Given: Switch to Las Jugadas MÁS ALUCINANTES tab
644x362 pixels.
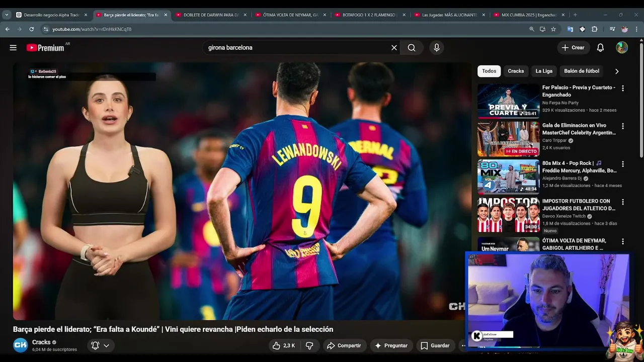Looking at the screenshot, I should tap(450, 15).
